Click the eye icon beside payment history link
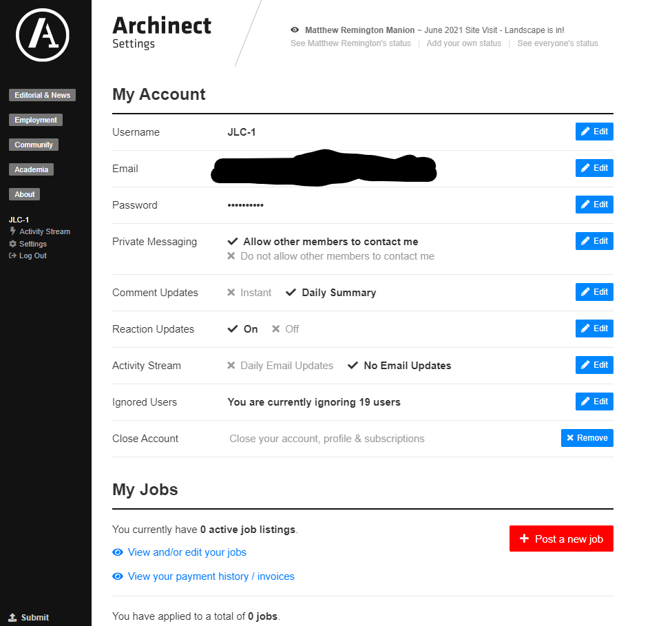The height and width of the screenshot is (626, 672). (x=118, y=576)
